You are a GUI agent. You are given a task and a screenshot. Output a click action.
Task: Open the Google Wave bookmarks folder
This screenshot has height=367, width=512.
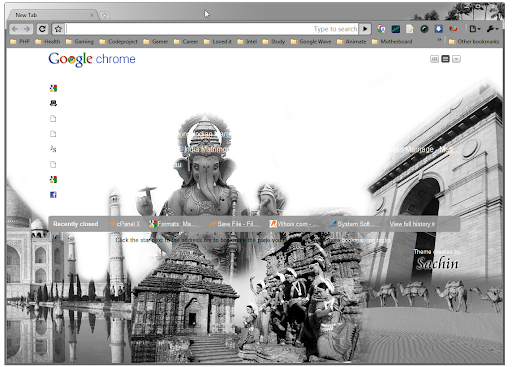pos(311,42)
